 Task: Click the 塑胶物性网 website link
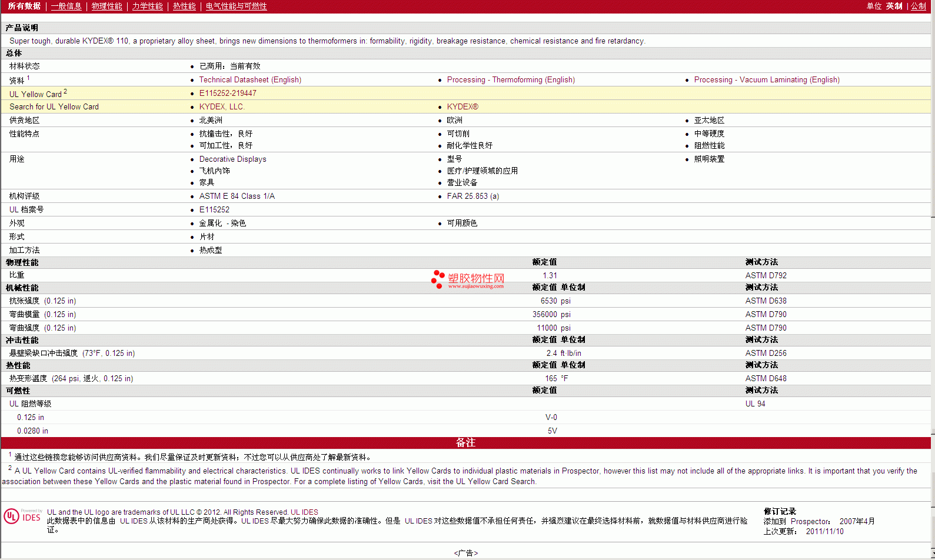(x=468, y=279)
